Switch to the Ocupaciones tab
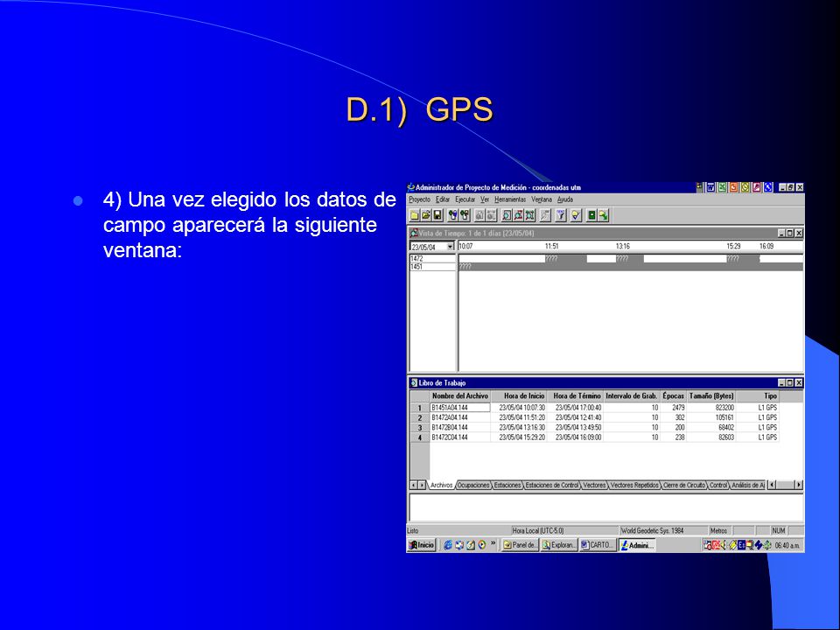This screenshot has width=840, height=630. pos(473,486)
